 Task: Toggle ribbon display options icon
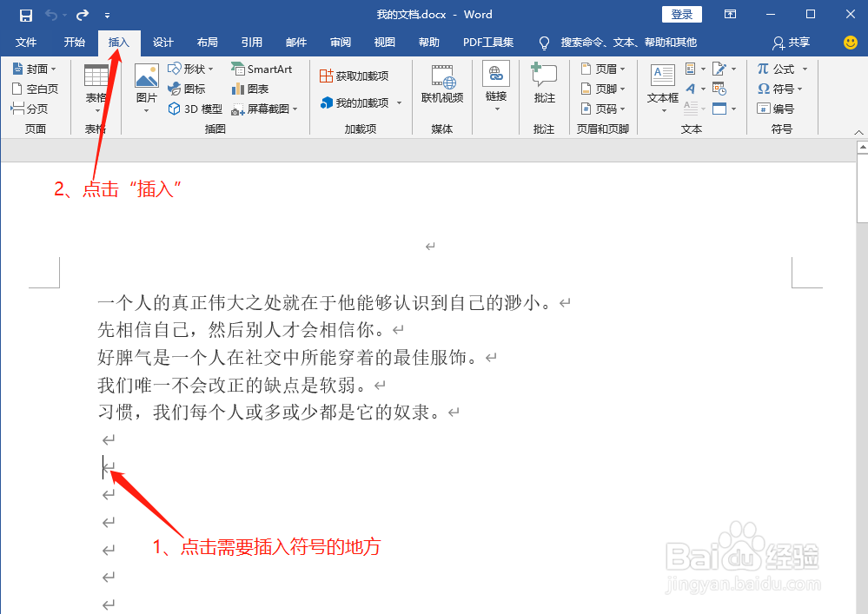tap(730, 15)
